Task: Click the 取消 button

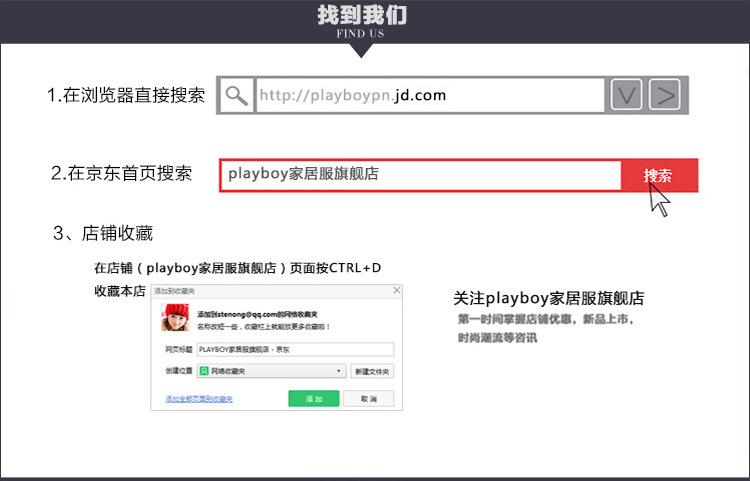Action: pyautogui.click(x=369, y=399)
